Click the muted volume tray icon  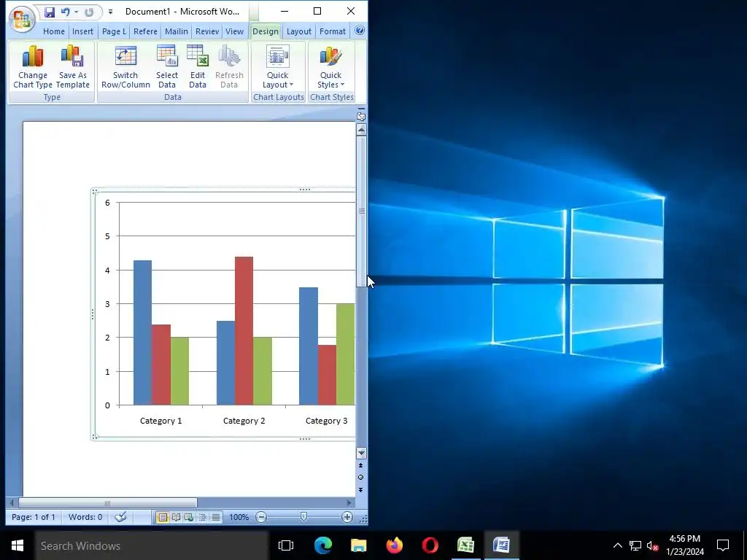pyautogui.click(x=653, y=545)
